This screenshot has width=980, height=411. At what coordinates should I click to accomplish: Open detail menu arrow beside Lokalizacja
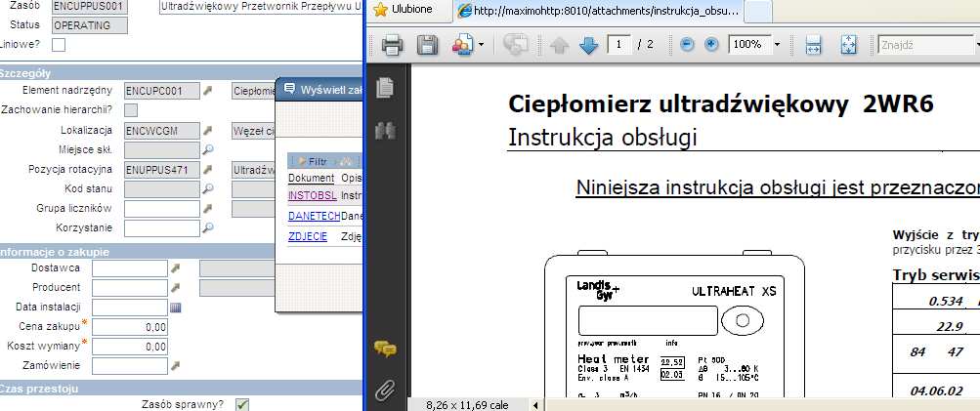208,131
